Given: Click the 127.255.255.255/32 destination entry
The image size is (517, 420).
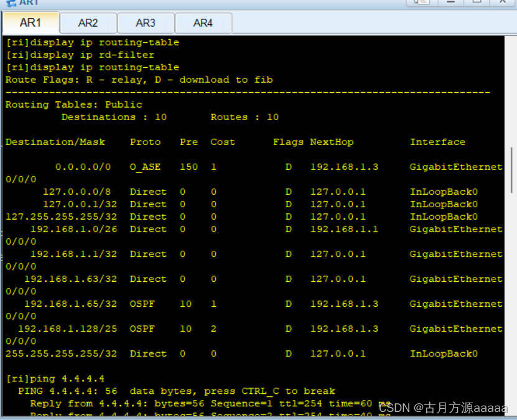Looking at the screenshot, I should point(62,217).
